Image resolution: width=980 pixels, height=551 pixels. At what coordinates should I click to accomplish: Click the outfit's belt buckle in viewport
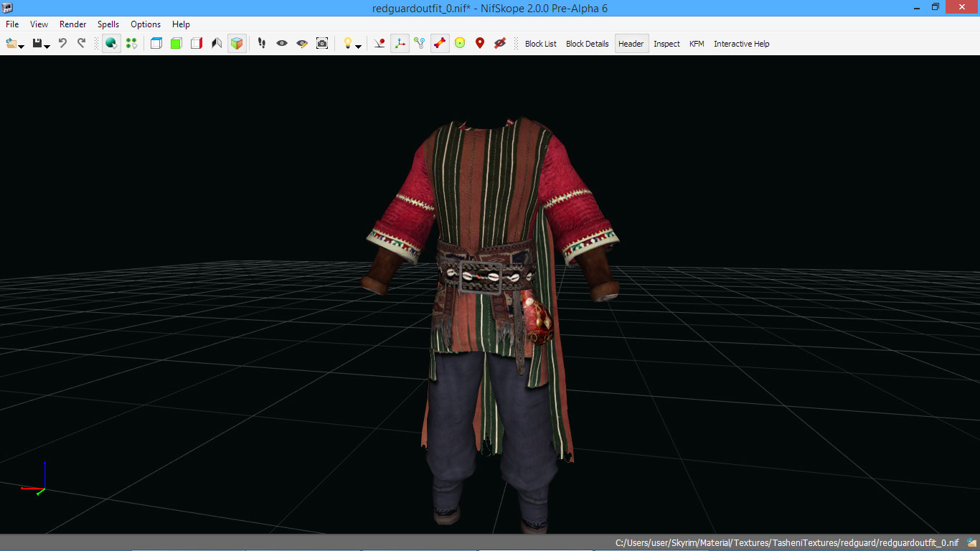point(480,276)
